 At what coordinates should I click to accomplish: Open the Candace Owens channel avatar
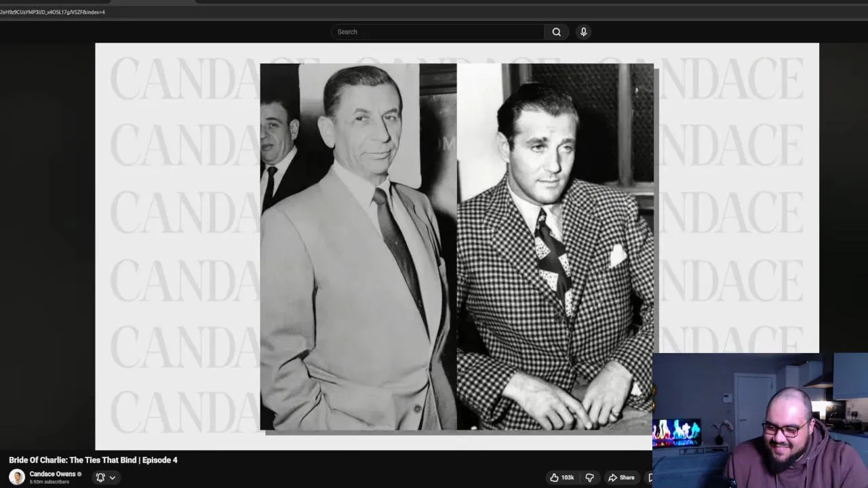pos(17,477)
